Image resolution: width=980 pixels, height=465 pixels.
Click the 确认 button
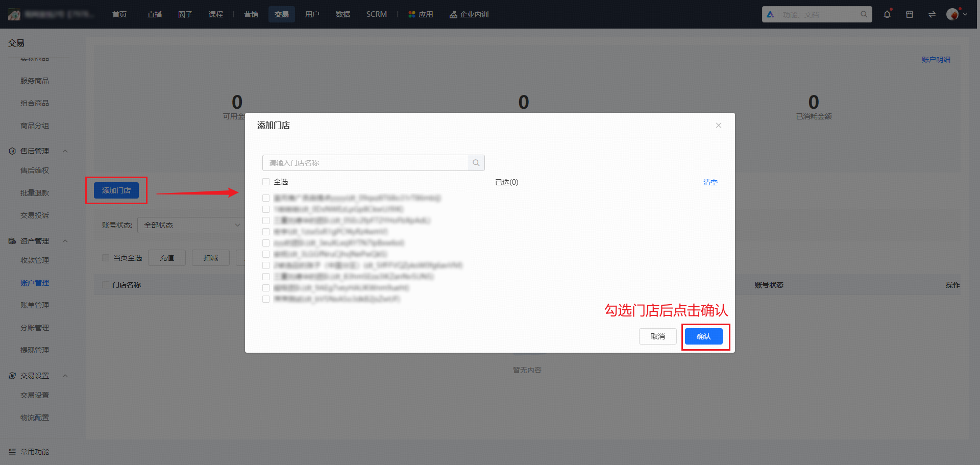[704, 336]
